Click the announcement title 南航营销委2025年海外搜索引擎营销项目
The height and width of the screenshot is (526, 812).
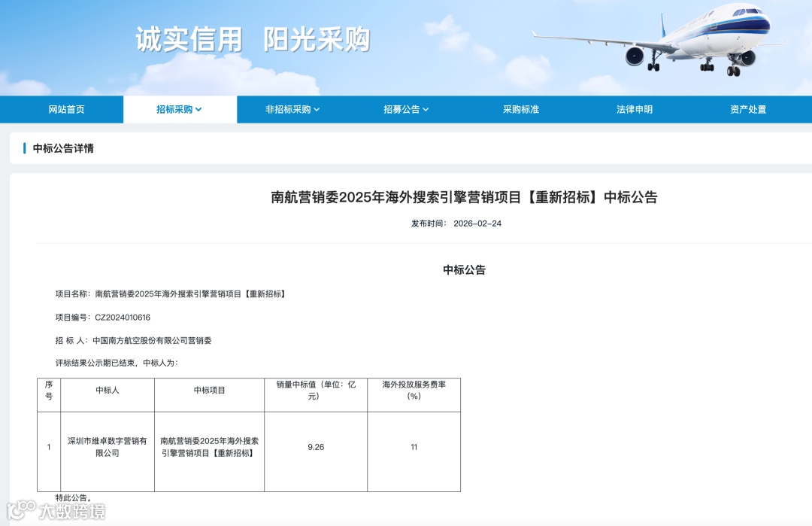click(464, 197)
